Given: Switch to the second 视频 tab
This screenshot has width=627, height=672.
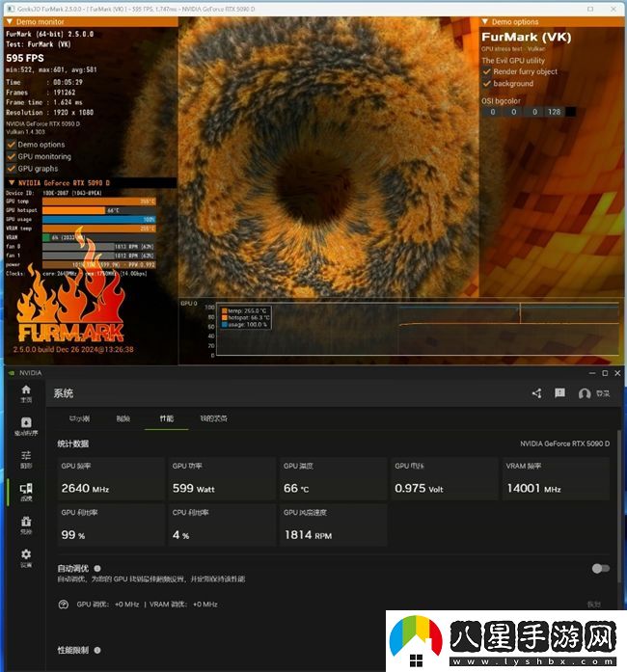Looking at the screenshot, I should tap(123, 418).
